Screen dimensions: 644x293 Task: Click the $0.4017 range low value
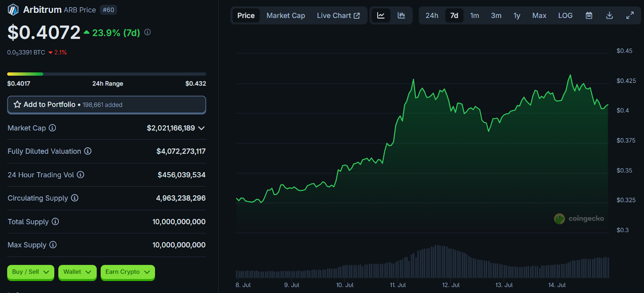[x=19, y=83]
